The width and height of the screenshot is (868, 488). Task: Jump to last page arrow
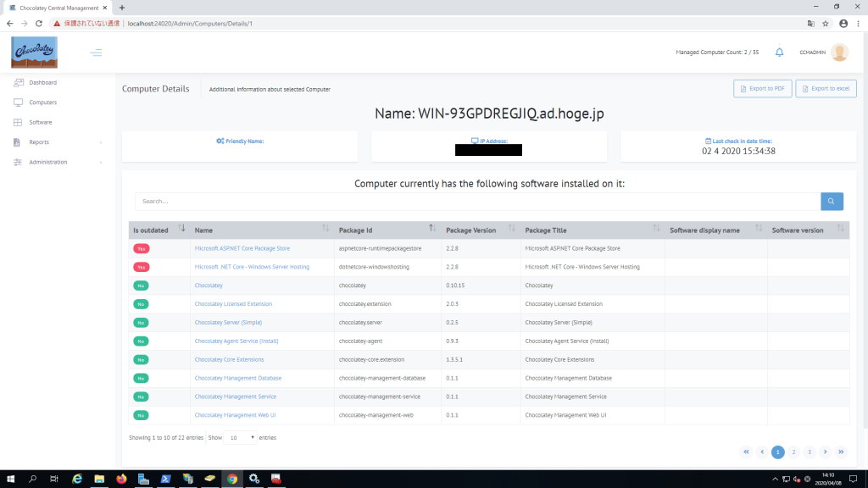click(x=841, y=452)
